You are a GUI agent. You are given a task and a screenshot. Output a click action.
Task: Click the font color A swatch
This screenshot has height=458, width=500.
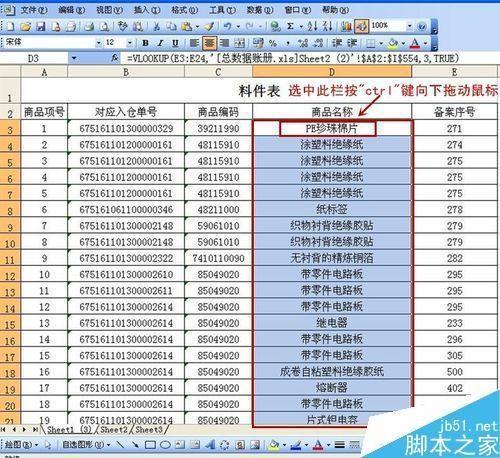pyautogui.click(x=414, y=43)
